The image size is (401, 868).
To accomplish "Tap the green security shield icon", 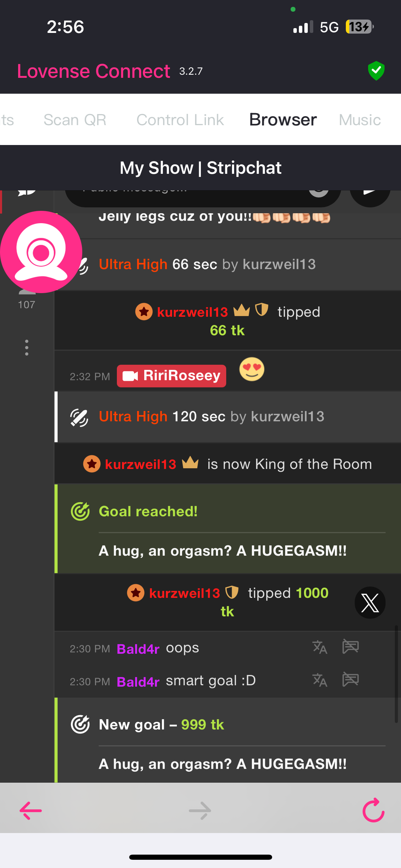I will coord(376,71).
